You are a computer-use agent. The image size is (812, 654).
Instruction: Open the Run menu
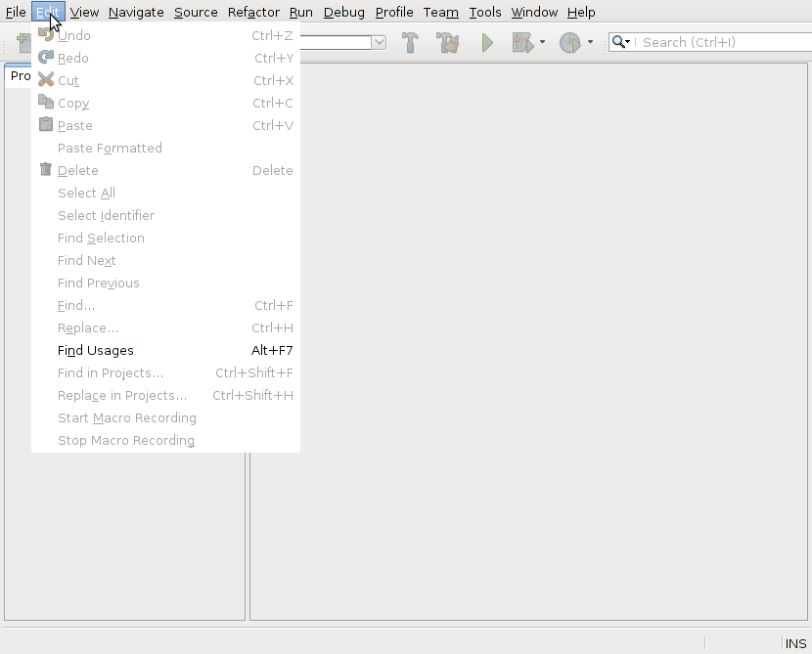[x=301, y=12]
